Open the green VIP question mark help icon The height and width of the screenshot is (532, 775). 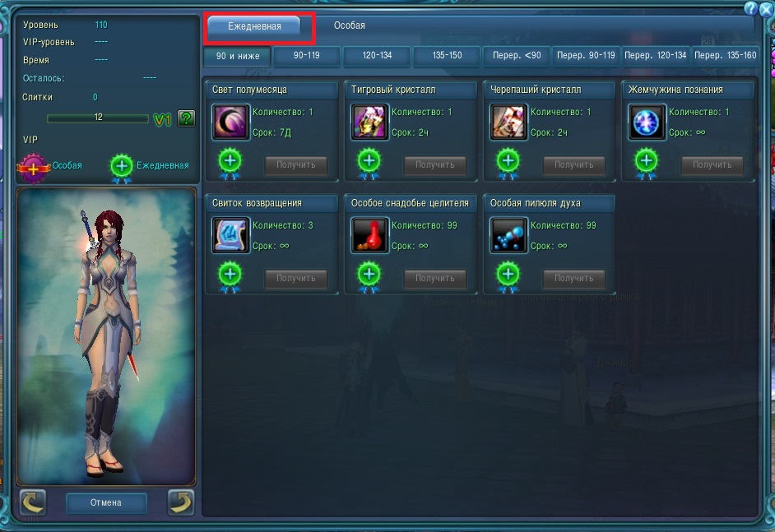coord(186,118)
